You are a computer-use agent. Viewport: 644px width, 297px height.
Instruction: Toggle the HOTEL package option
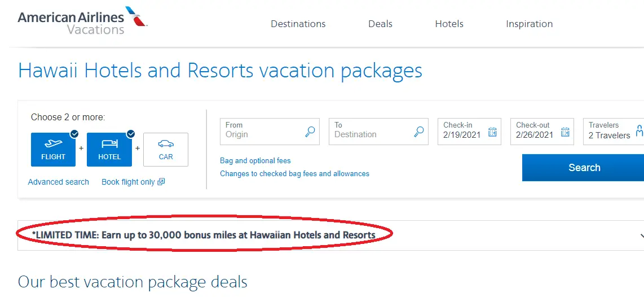point(109,150)
